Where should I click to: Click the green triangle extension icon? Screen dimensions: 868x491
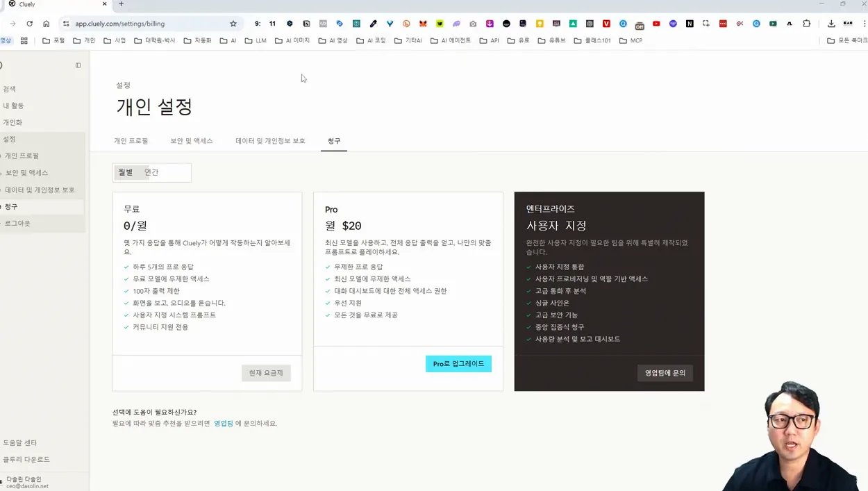click(x=573, y=24)
